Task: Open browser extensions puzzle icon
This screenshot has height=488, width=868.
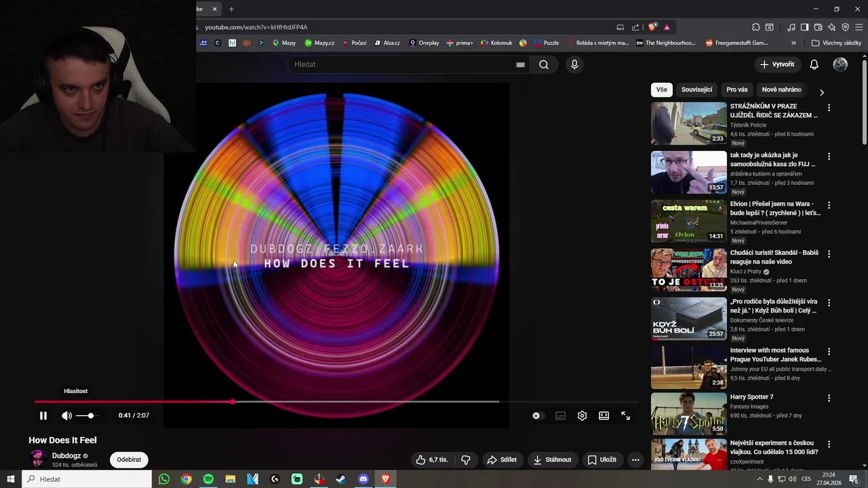Action: [x=756, y=27]
